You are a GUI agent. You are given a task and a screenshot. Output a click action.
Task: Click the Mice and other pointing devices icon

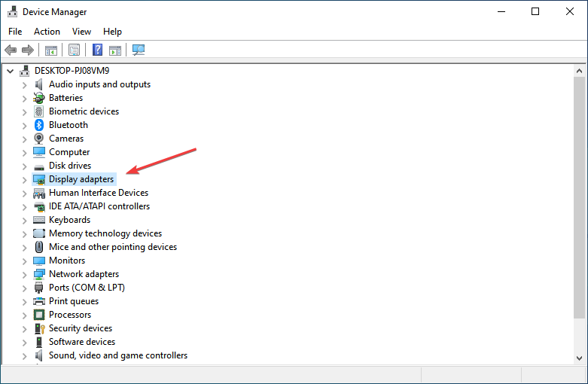click(39, 247)
